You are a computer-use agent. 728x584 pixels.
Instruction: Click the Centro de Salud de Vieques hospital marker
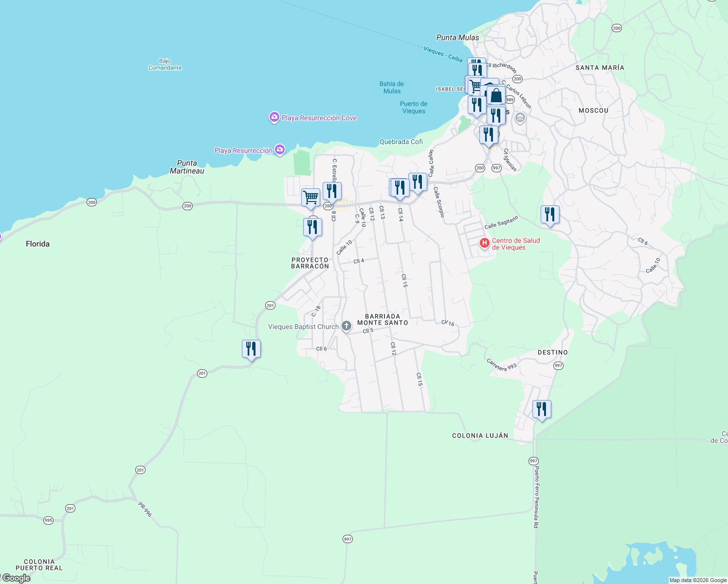point(485,243)
